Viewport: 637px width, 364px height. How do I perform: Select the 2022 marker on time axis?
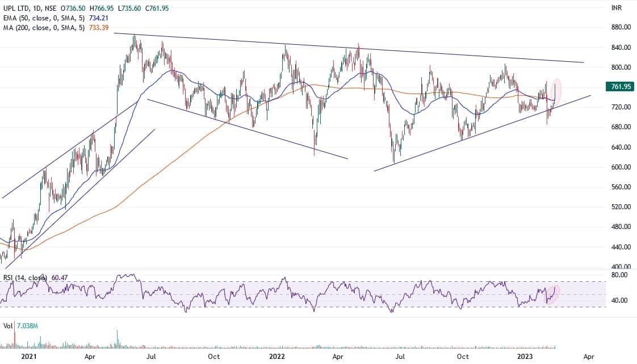[x=276, y=357]
